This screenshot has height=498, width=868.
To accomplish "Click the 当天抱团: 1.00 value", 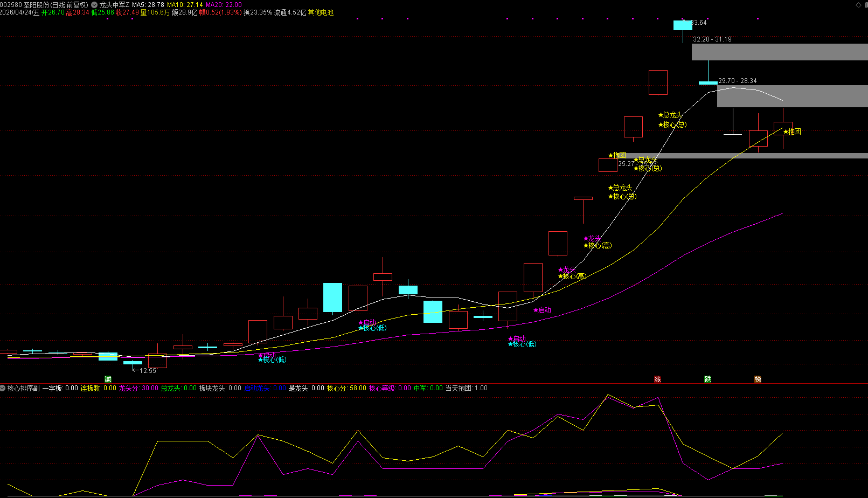I will [x=467, y=388].
